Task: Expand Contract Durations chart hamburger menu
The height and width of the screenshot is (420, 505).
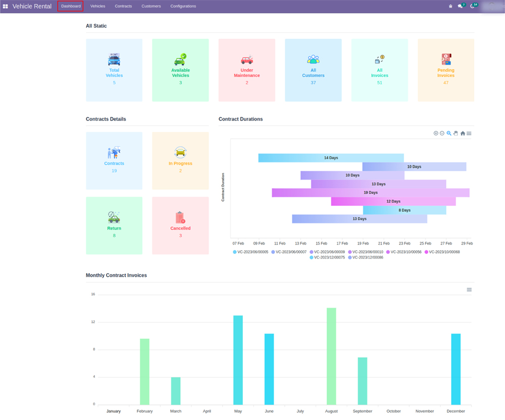Action: coord(469,133)
